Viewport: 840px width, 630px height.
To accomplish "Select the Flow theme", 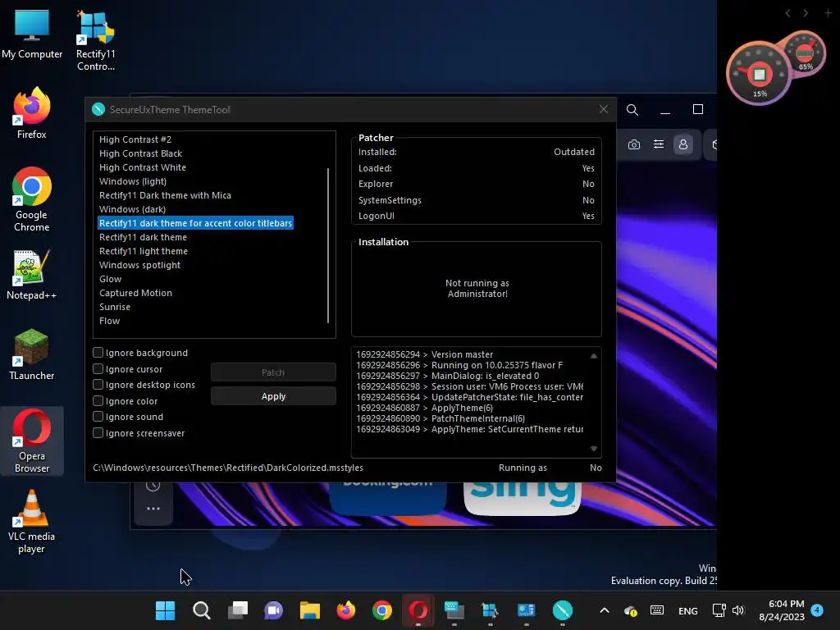I will point(109,321).
